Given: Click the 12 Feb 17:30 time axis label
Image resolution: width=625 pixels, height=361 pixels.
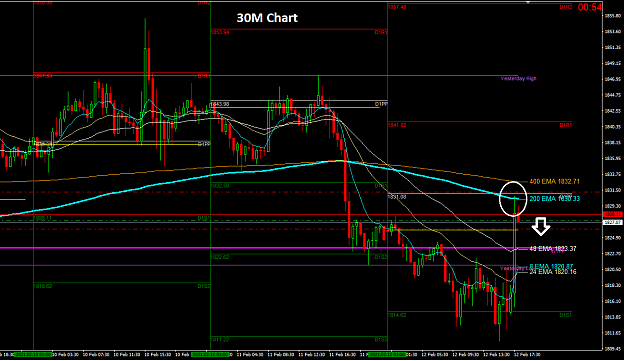Looking at the screenshot, I should tap(527, 354).
